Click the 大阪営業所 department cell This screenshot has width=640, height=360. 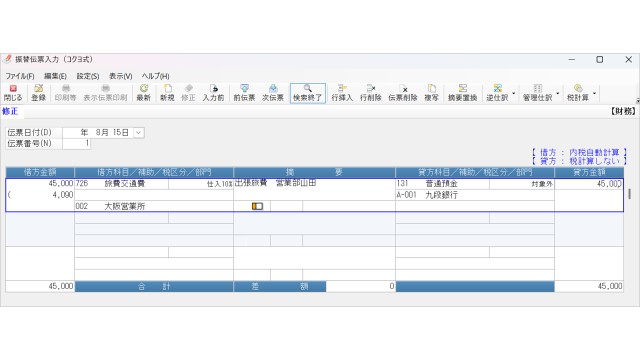(x=154, y=207)
